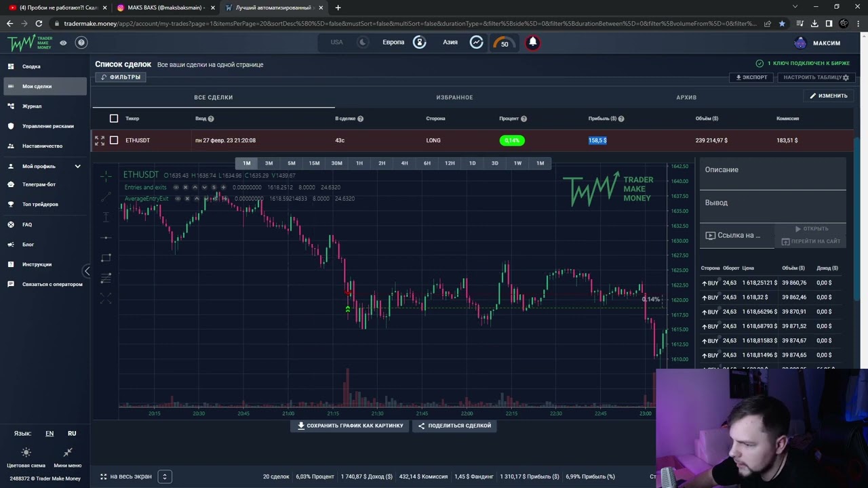
Task: Expand the ETHUSDT trade row icon
Action: tap(100, 140)
